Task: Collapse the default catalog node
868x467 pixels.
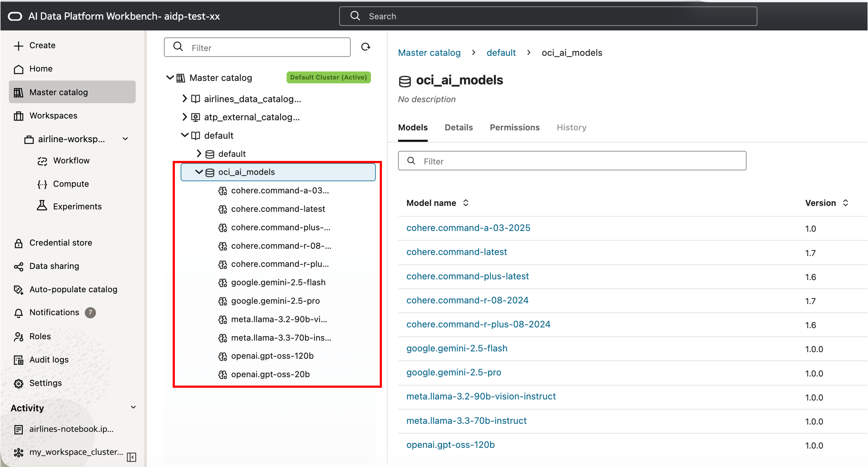Action: pyautogui.click(x=184, y=135)
